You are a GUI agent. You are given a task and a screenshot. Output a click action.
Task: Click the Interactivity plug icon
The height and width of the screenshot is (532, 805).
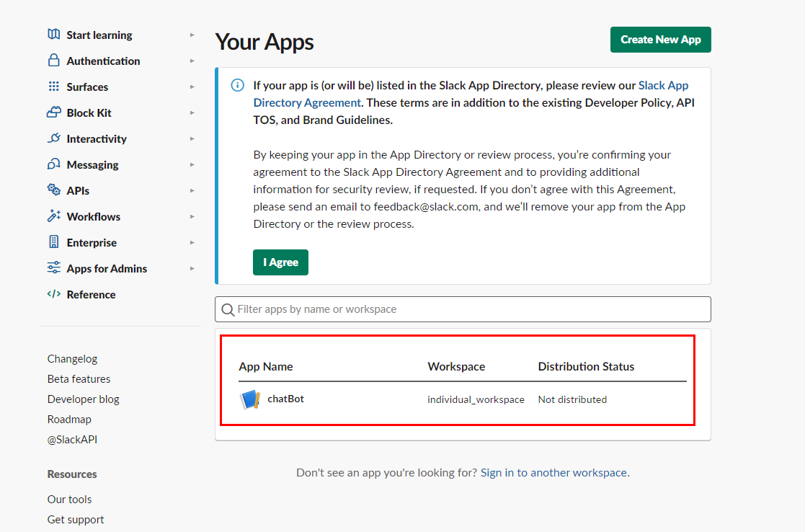pos(53,138)
